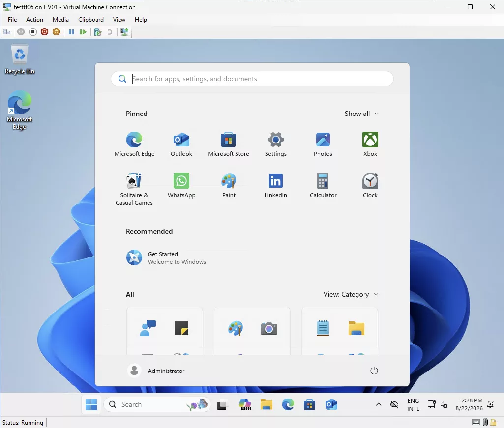Open the clock showing 12:28 PM
Screen dimensions: 504x428
click(x=469, y=404)
